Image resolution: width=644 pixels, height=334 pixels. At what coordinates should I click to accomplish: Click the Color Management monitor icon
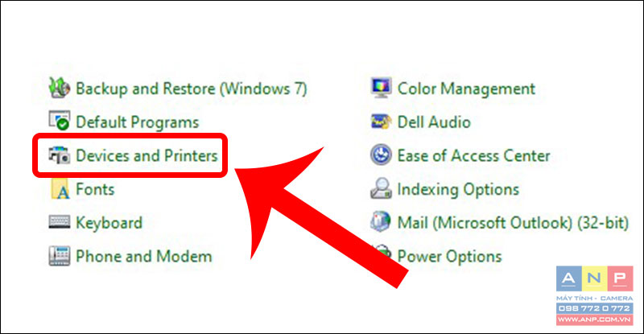381,88
